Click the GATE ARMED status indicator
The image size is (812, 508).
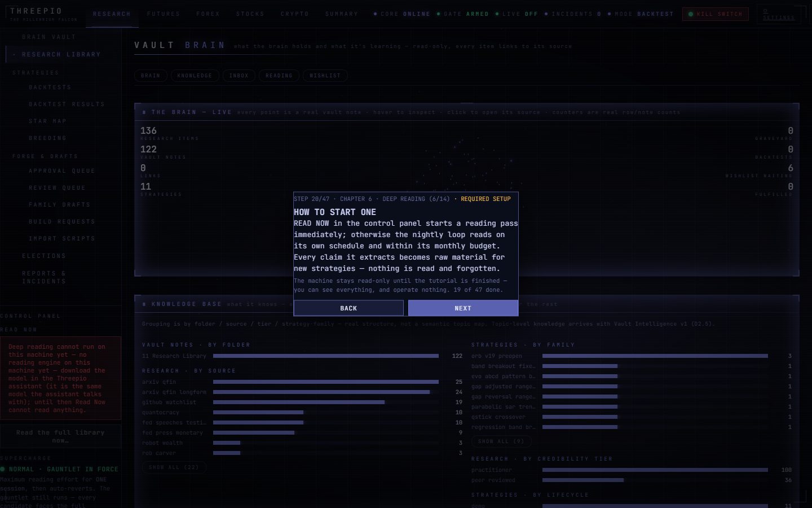point(462,14)
